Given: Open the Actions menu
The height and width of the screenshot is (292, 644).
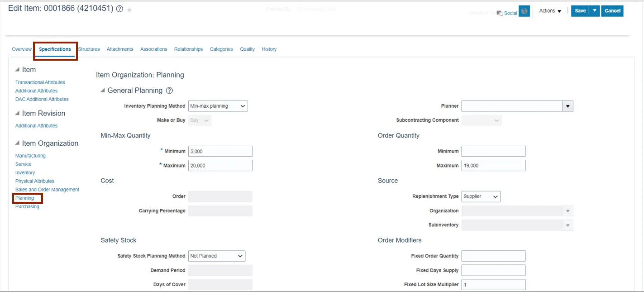Looking at the screenshot, I should [550, 11].
